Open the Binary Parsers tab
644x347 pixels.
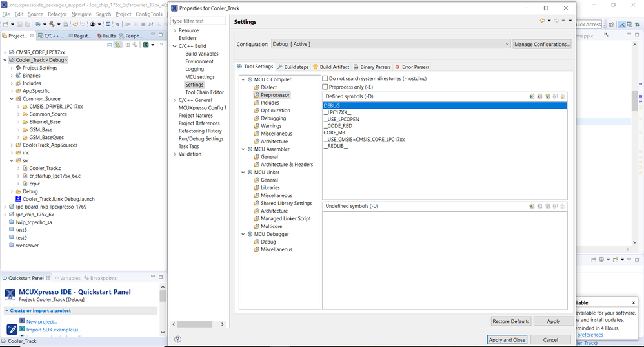372,67
